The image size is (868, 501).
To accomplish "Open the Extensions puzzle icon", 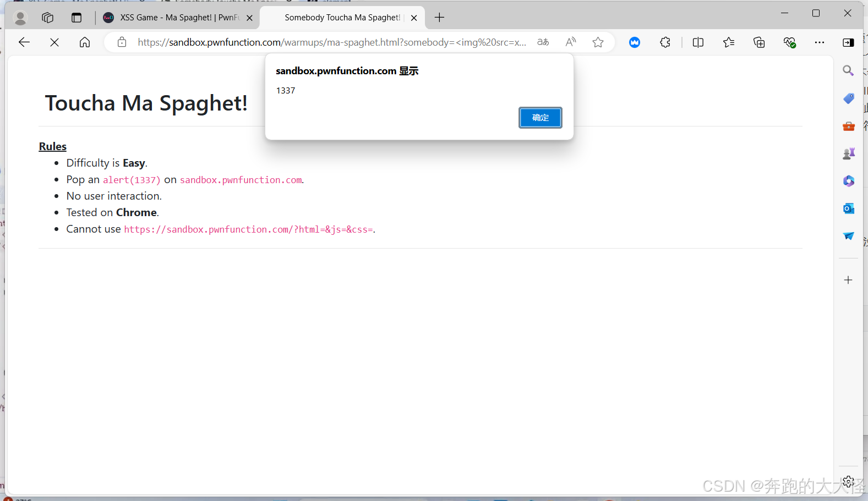I will tap(665, 42).
